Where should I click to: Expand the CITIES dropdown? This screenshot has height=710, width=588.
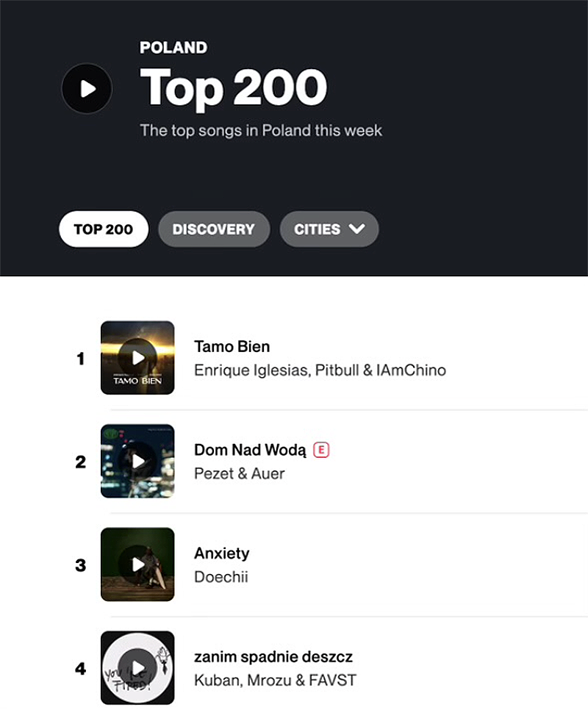(329, 229)
